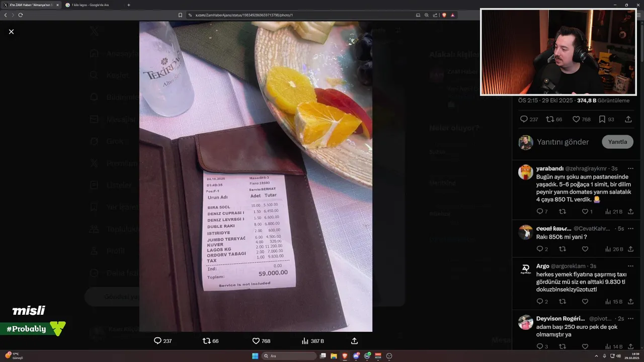
Task: Open more options on Argo's reply
Action: point(630,266)
